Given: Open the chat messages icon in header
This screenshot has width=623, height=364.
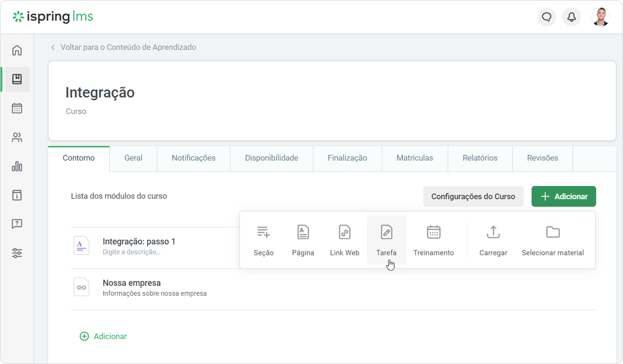Looking at the screenshot, I should coord(547,17).
